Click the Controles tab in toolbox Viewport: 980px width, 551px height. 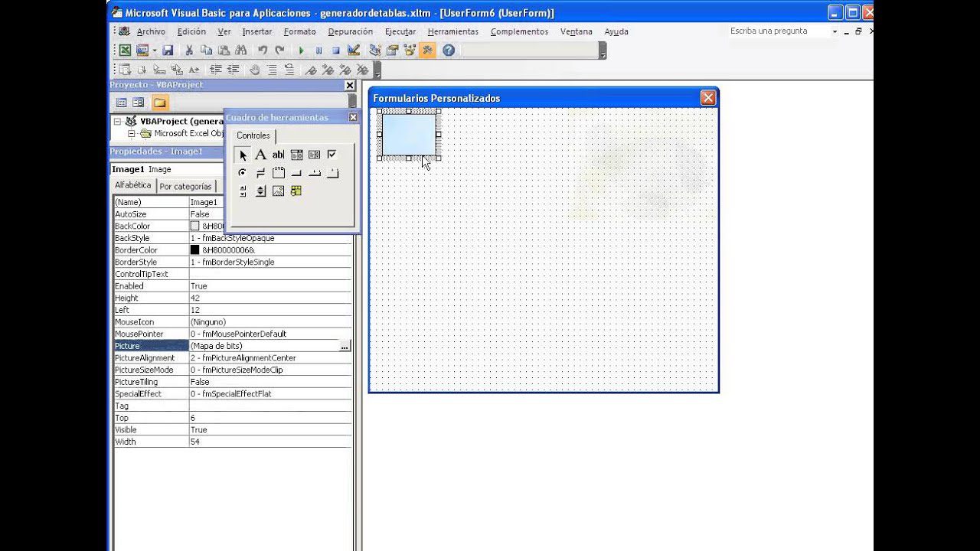pos(253,135)
